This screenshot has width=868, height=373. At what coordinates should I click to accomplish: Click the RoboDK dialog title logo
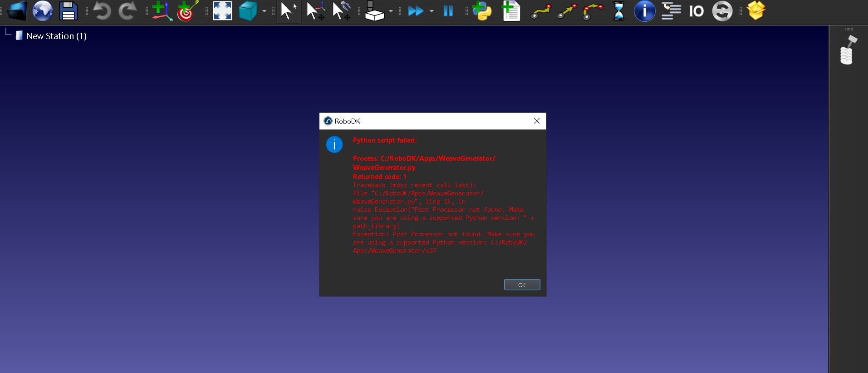coord(328,121)
